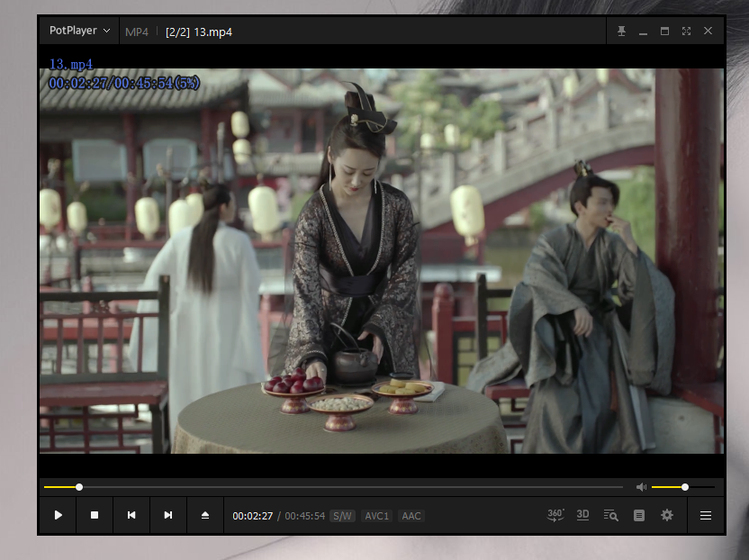The width and height of the screenshot is (749, 560).
Task: Enable 360 degree video mode
Action: (555, 515)
